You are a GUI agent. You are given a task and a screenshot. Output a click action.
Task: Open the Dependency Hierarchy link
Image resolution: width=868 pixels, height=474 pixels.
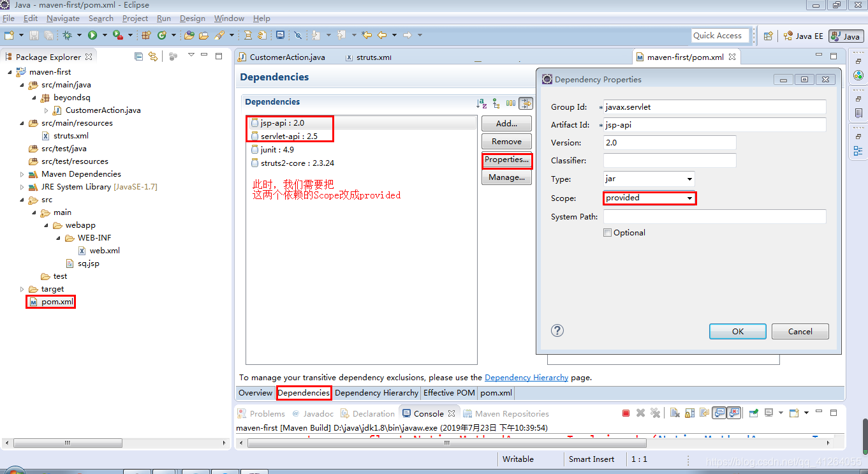pos(526,378)
